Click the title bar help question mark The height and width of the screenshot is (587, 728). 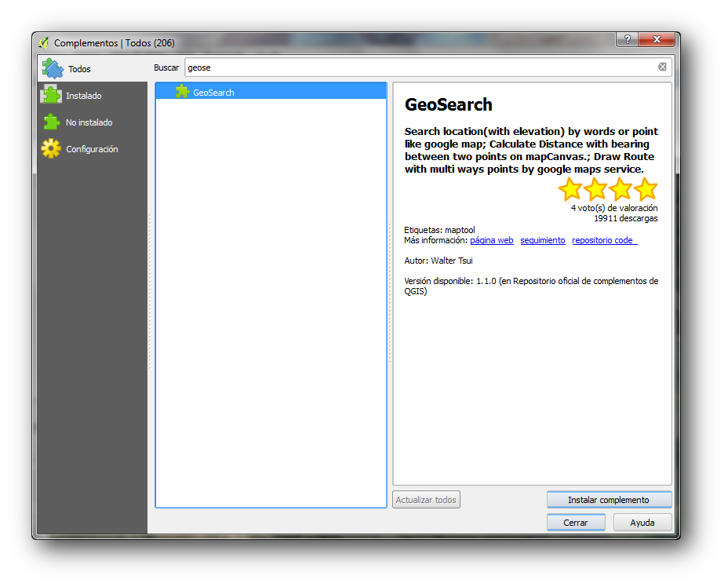[x=628, y=39]
